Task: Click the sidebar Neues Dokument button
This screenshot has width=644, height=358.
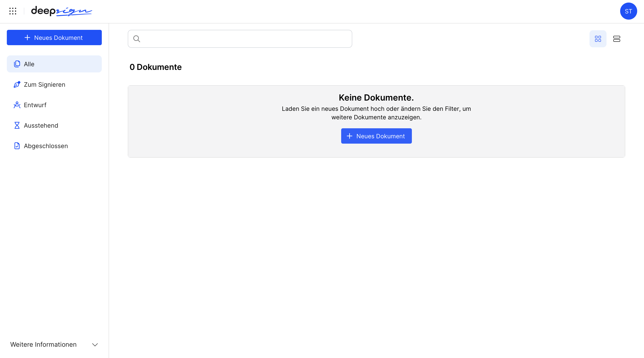Action: point(54,38)
